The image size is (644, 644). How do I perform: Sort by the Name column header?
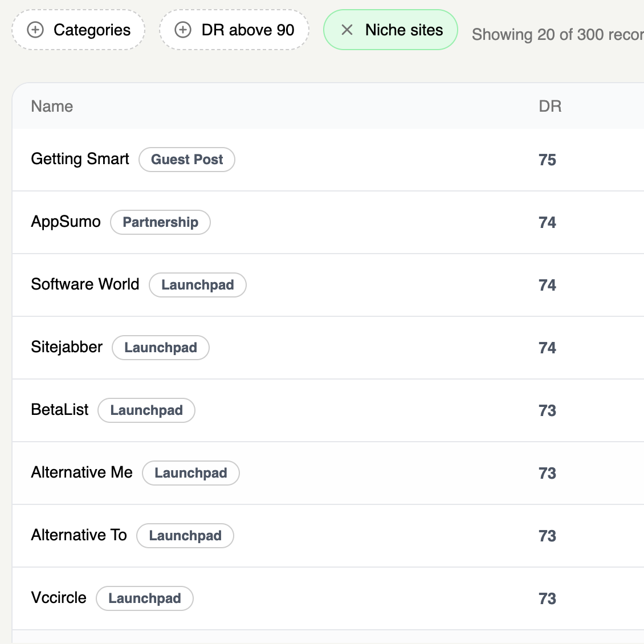tap(52, 107)
